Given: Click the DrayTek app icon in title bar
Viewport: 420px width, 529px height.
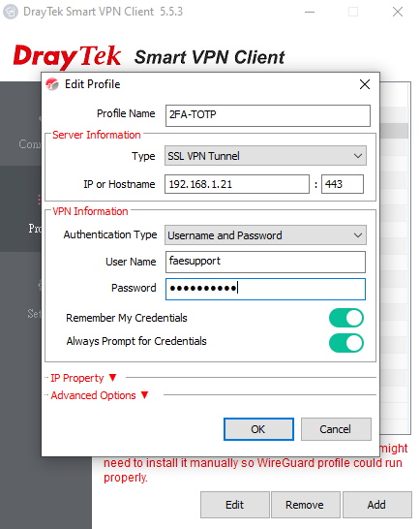Looking at the screenshot, I should [x=11, y=12].
